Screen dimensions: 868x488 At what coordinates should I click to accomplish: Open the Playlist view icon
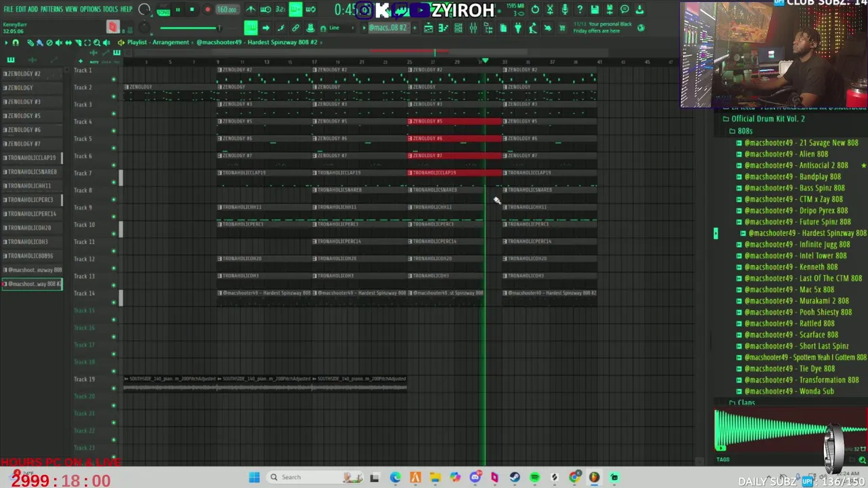click(x=429, y=28)
